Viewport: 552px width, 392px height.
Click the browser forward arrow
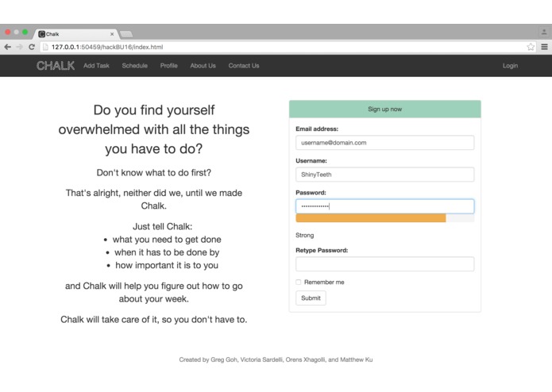pos(20,47)
